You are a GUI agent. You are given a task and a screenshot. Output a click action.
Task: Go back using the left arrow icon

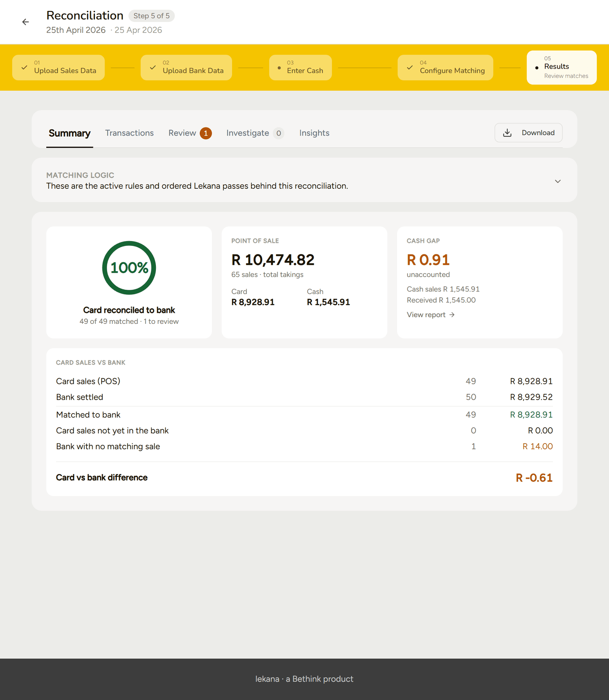(26, 22)
